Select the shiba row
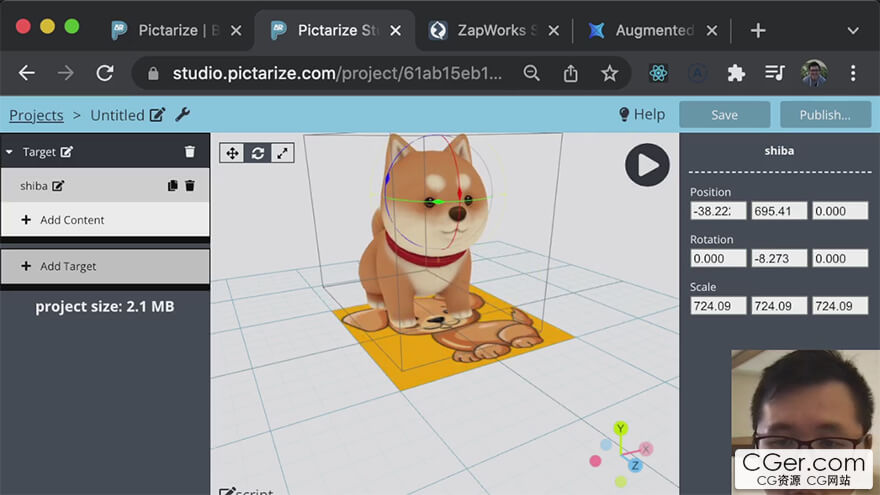880x495 pixels. click(x=105, y=186)
